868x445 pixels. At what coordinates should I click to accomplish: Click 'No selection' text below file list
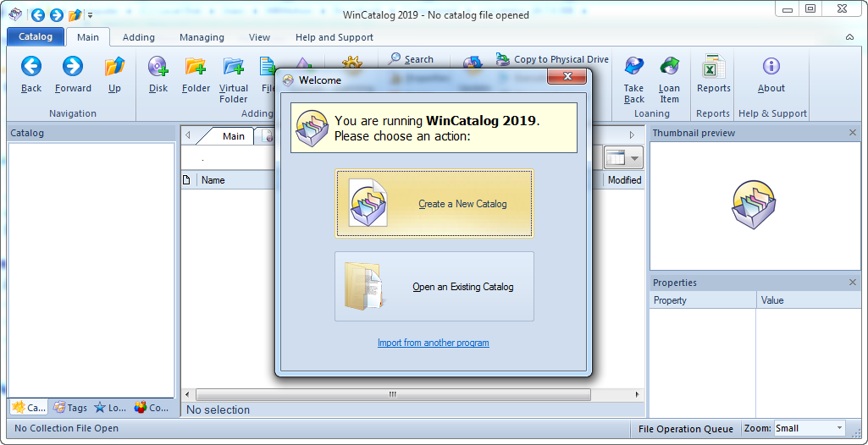point(218,409)
